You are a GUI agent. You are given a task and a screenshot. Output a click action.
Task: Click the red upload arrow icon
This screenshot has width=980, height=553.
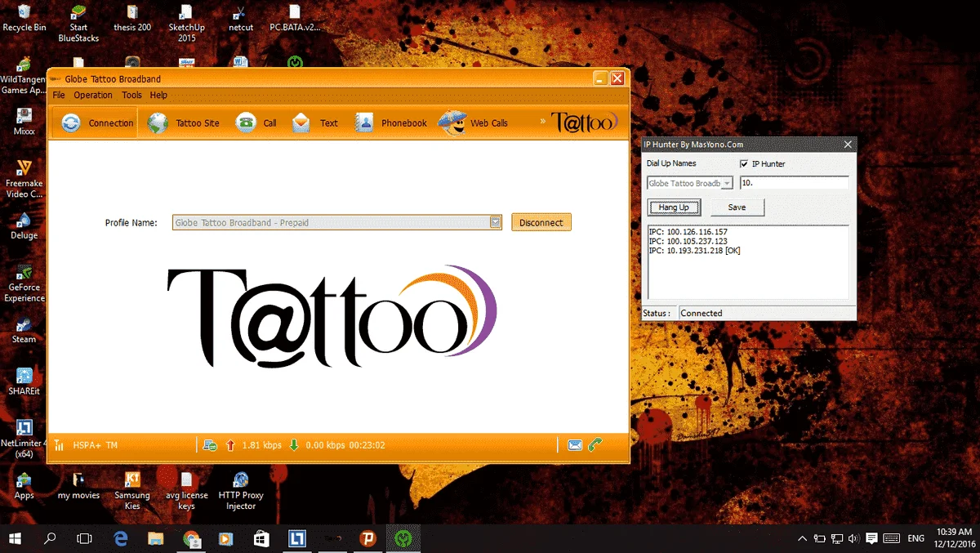click(229, 445)
